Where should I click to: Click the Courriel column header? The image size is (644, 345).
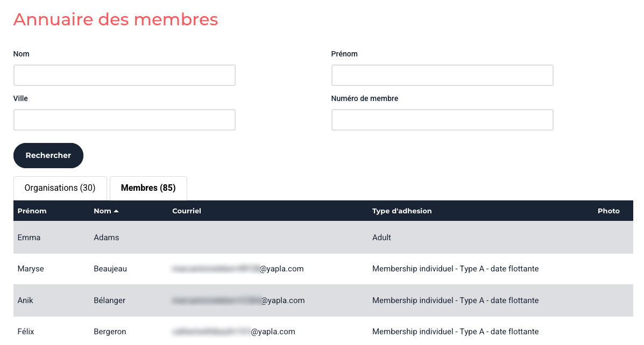[x=186, y=211]
